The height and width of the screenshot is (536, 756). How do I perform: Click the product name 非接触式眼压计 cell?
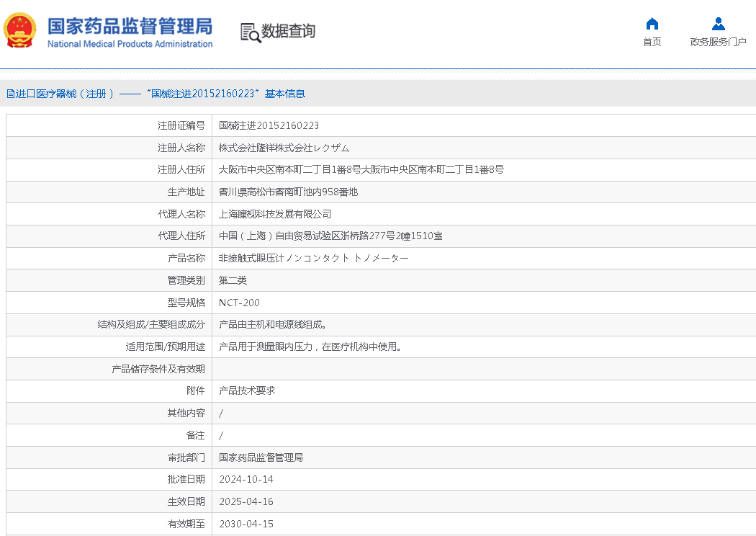[x=313, y=258]
